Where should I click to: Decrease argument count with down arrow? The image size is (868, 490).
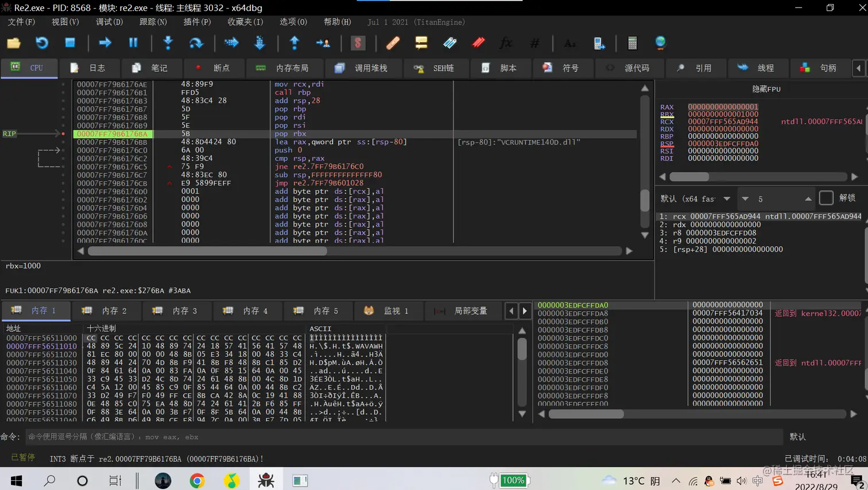(x=745, y=199)
